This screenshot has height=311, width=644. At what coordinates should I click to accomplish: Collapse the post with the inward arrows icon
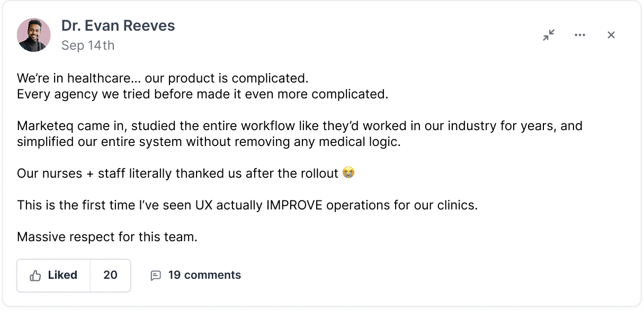tap(549, 35)
